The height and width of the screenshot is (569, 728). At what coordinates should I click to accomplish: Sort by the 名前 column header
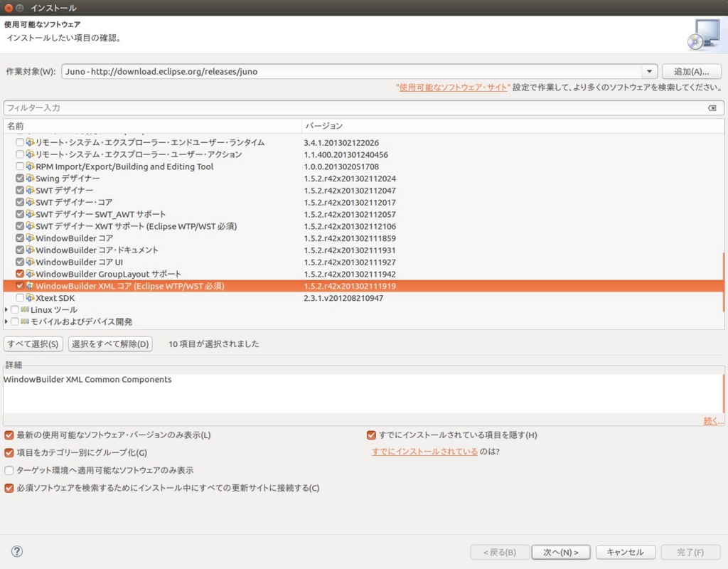coord(152,126)
